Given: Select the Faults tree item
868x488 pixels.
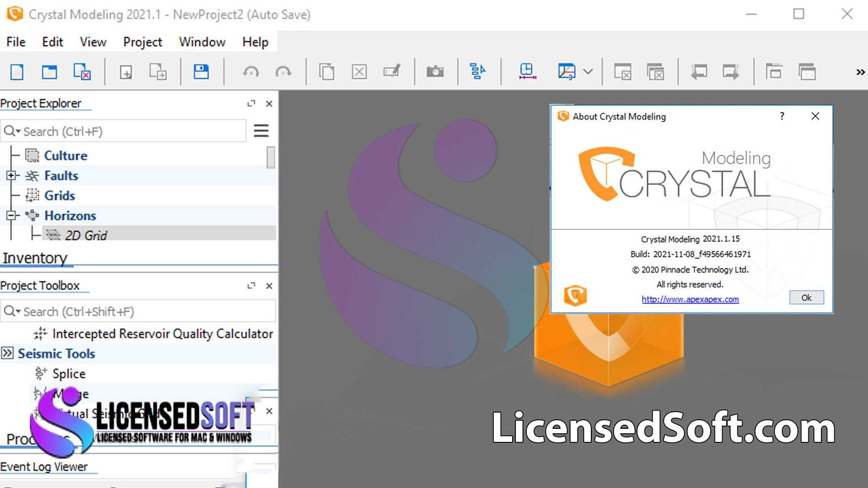Looking at the screenshot, I should (61, 176).
